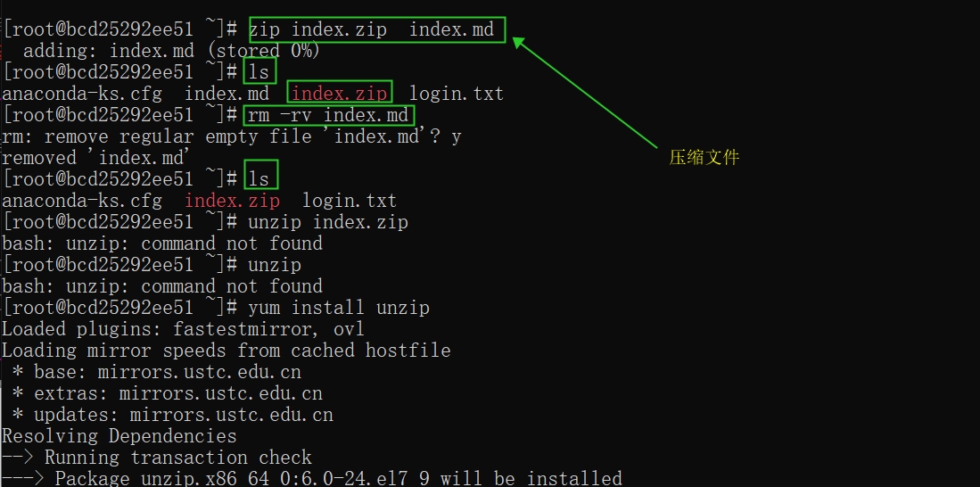Click the 'updates: mirrors.ustc.edu.cn' line
980x487 pixels.
(173, 415)
